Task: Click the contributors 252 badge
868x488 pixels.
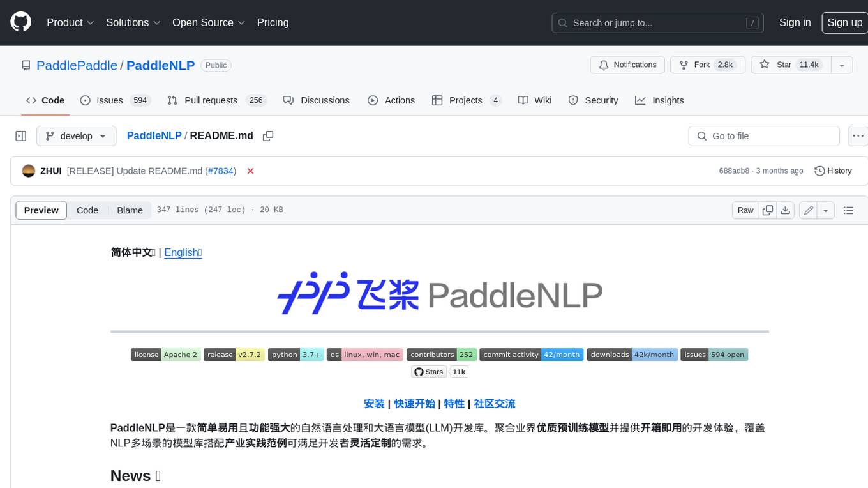Action: tap(442, 355)
